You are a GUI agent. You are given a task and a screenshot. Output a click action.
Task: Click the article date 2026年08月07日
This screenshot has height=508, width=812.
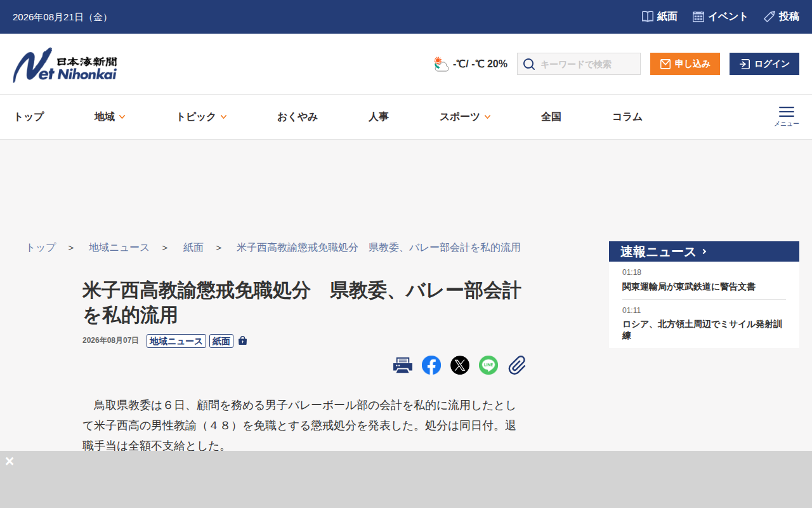110,340
